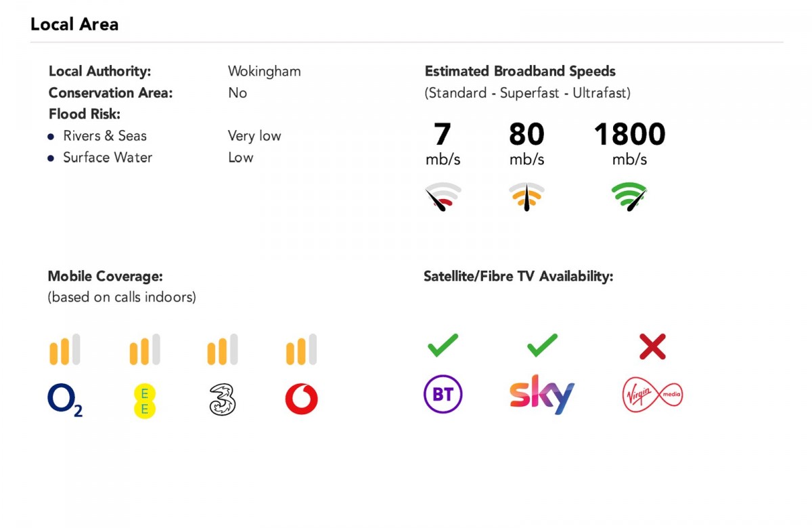
Task: Click signal bars above O2 logo
Action: coord(64,350)
